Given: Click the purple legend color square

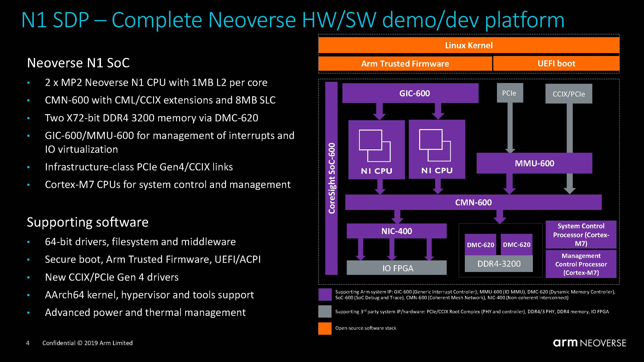Looking at the screenshot, I should [325, 294].
